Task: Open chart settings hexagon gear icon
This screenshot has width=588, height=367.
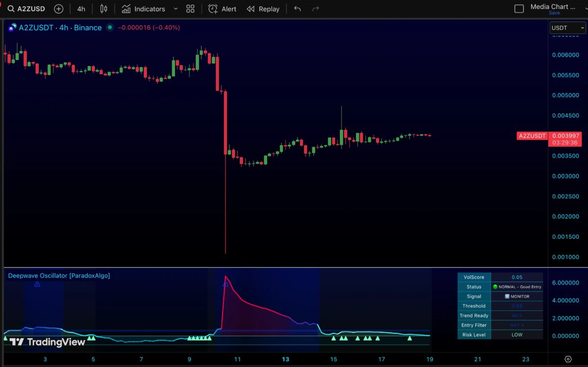Action: [x=568, y=359]
